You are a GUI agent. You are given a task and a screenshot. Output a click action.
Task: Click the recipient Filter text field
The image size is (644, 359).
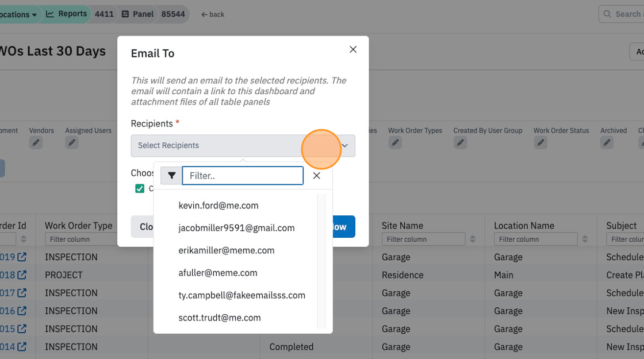243,176
